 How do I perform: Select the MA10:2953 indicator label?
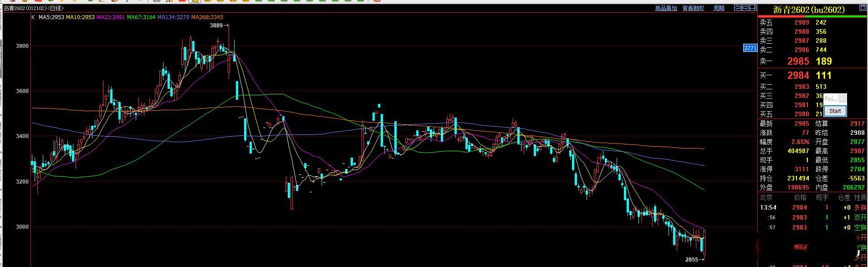tap(80, 17)
